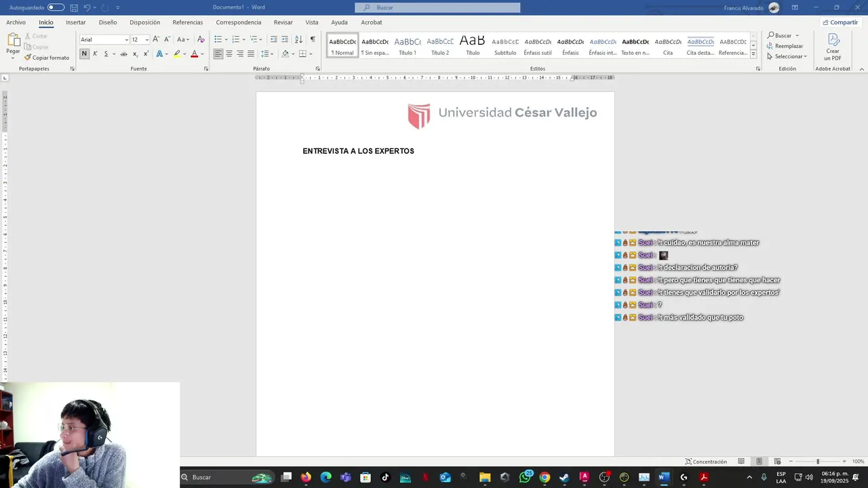868x488 pixels.
Task: Center the text alignment
Action: 229,54
